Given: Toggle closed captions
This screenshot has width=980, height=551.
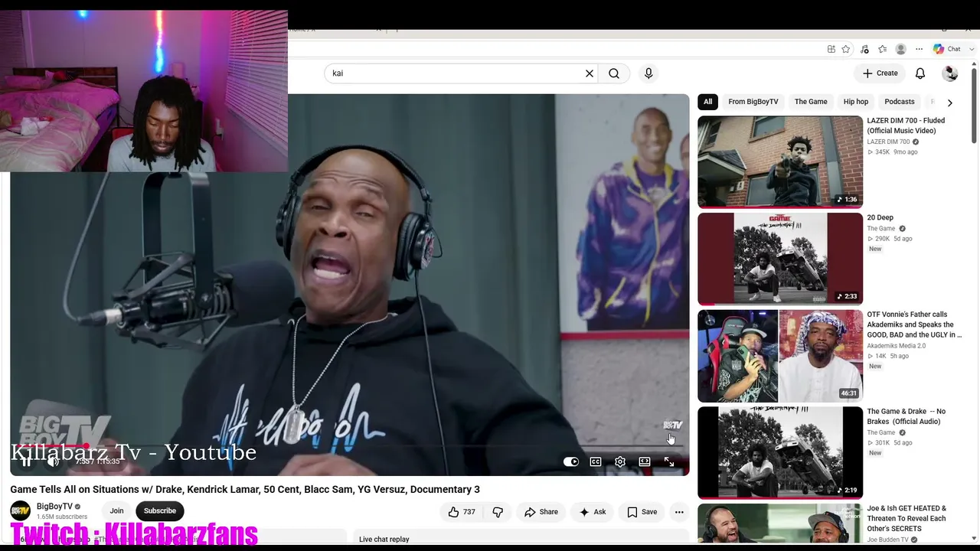Looking at the screenshot, I should pos(596,462).
